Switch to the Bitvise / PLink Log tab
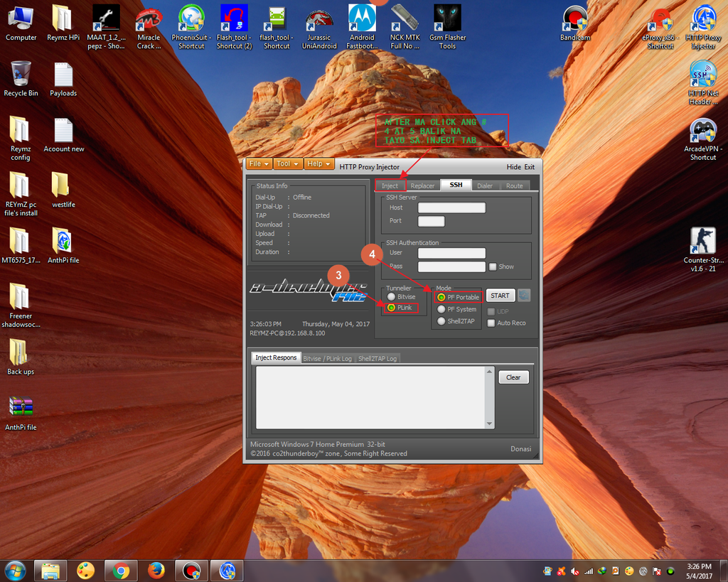 [x=327, y=358]
